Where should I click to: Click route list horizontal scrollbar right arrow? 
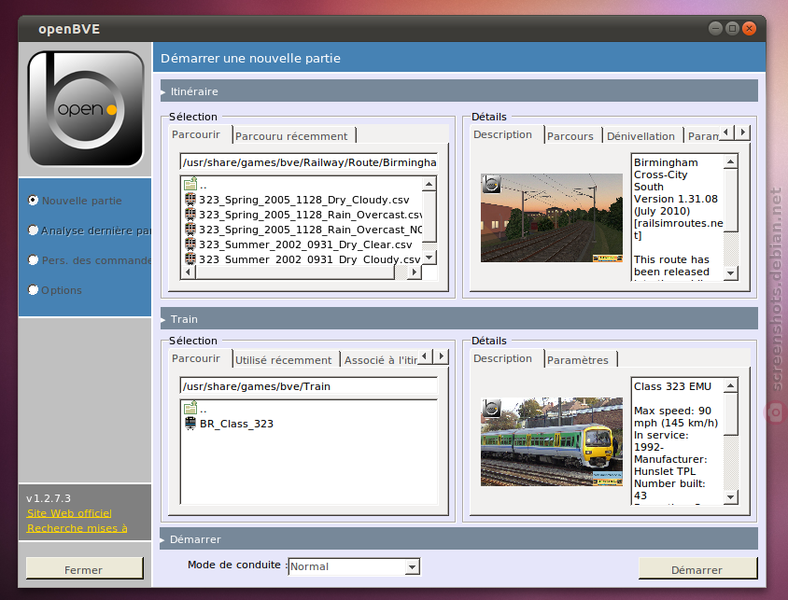(414, 272)
